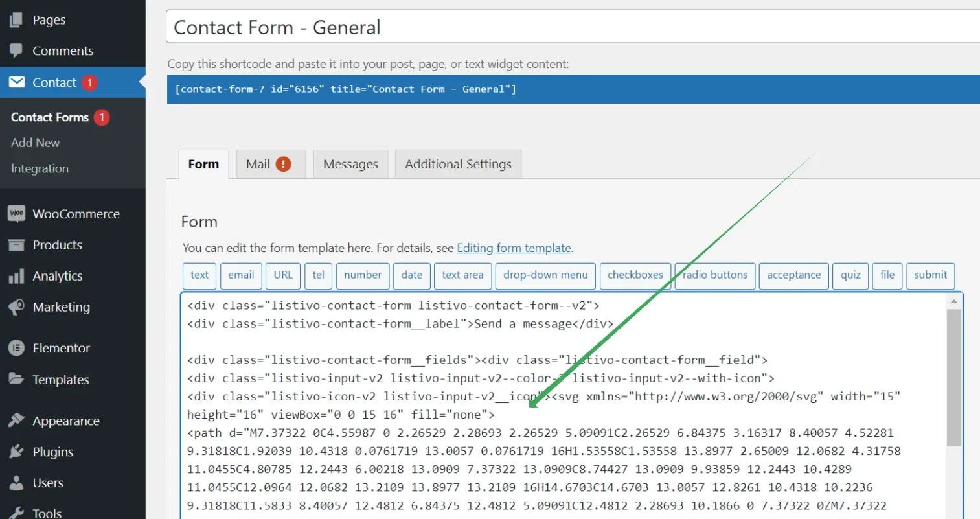Click the Contact Forms notification badge

[x=102, y=117]
